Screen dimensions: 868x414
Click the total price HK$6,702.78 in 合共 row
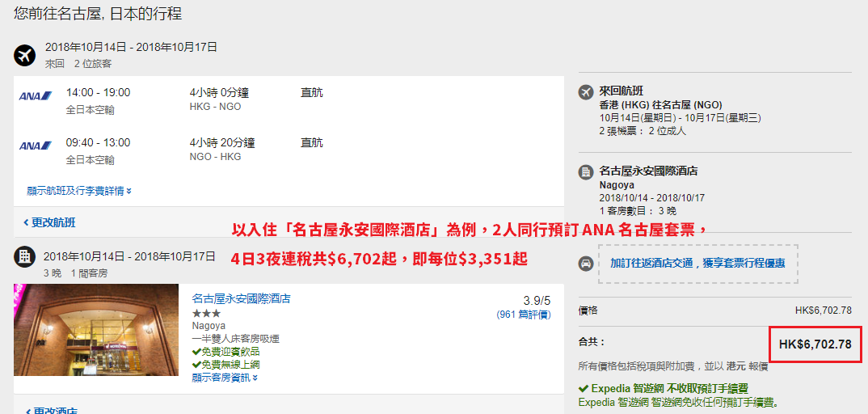tap(815, 344)
